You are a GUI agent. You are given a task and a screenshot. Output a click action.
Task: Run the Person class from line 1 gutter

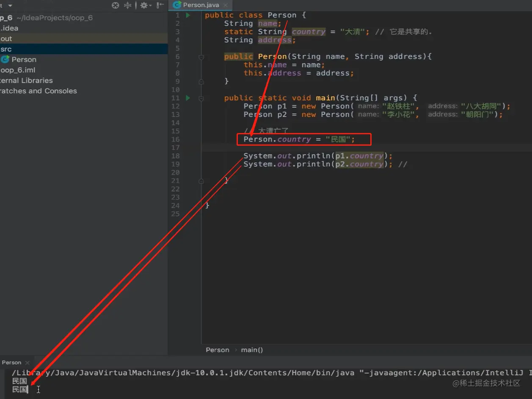[x=188, y=15]
